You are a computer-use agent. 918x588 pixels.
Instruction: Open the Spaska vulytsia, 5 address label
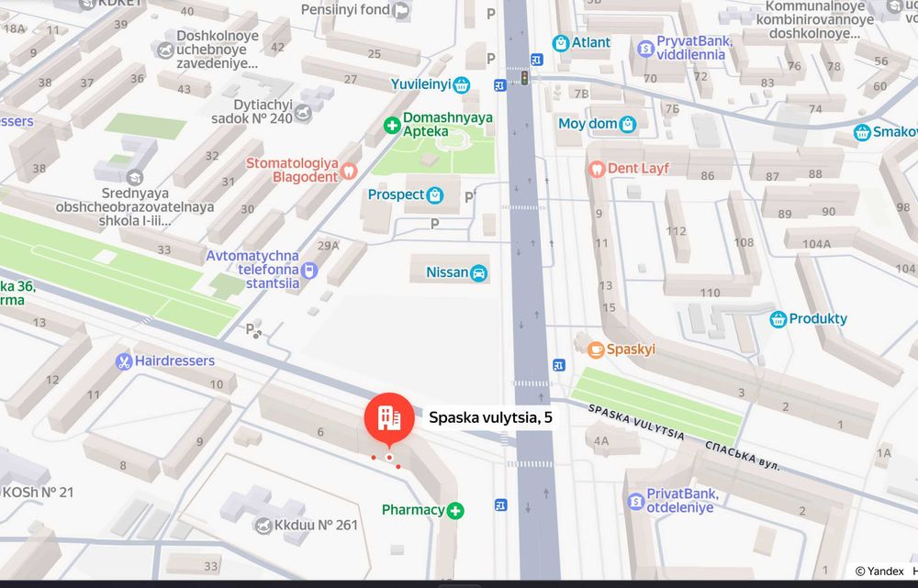(x=490, y=417)
